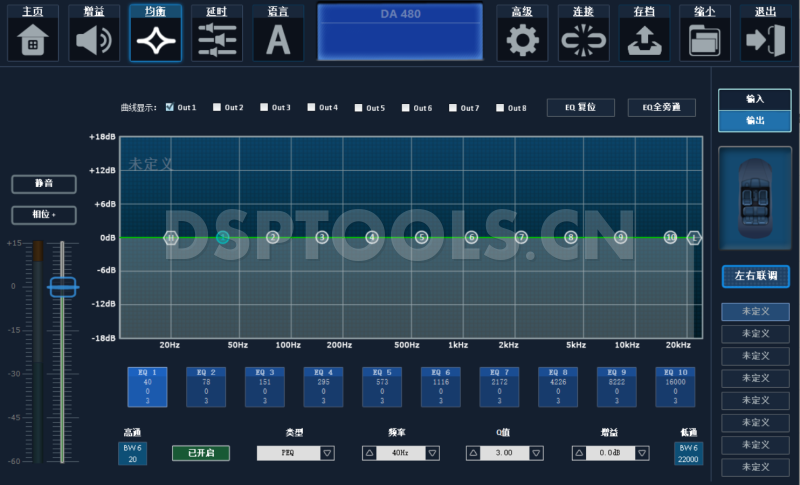800x485 pixels.
Task: Select EQ node 3 on the curve
Action: 322,237
